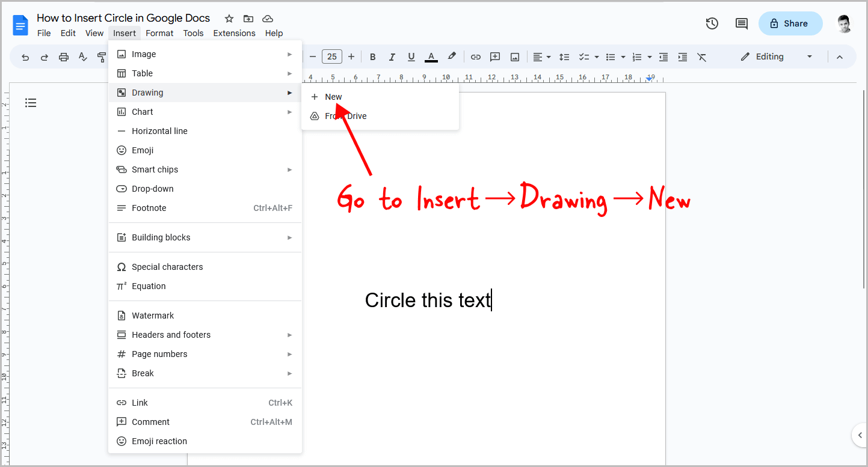Open the highlight color pen
Screen dimensions: 868x467
click(x=452, y=57)
